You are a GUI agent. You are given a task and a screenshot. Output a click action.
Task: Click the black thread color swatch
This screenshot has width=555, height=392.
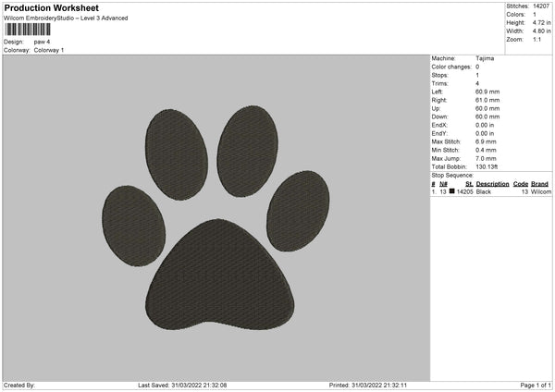pos(452,192)
